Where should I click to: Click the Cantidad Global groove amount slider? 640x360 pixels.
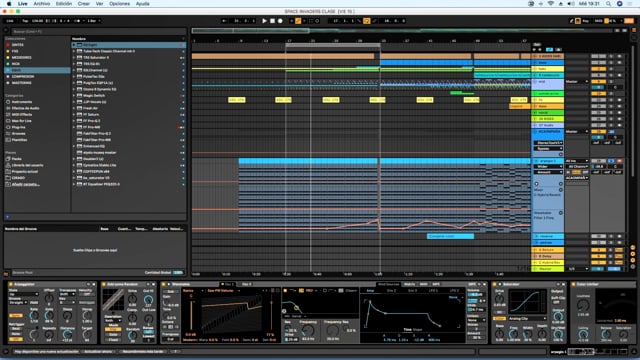click(178, 273)
